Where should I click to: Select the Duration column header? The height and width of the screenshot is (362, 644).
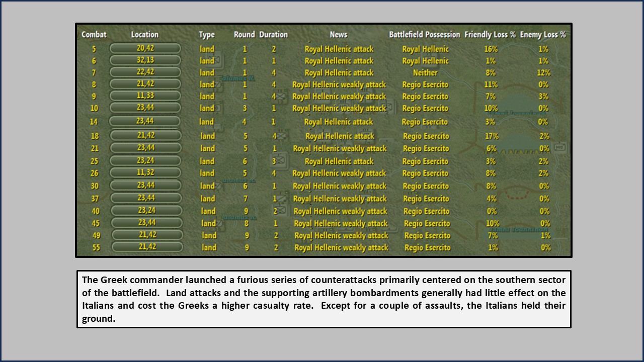(273, 35)
